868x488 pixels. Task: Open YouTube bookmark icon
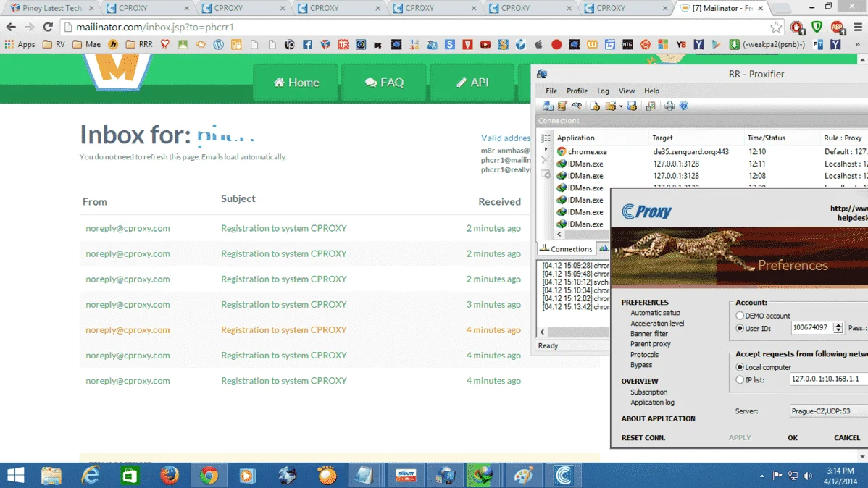[x=485, y=44]
